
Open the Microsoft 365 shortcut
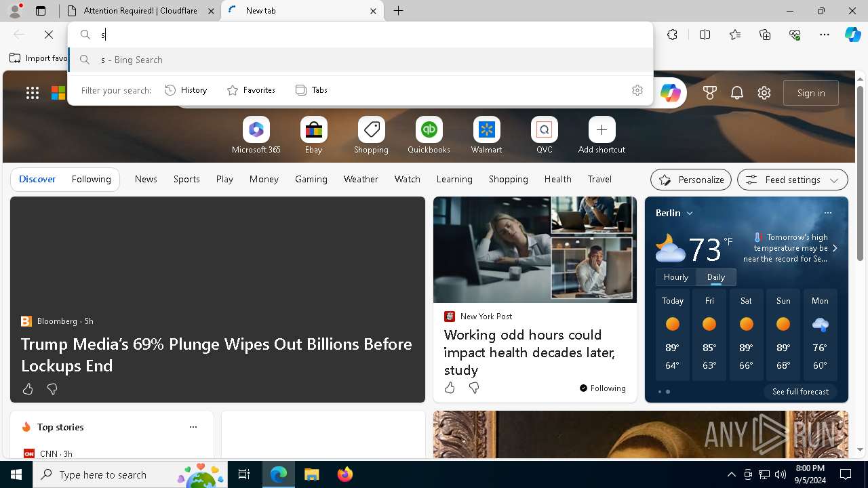click(x=256, y=136)
